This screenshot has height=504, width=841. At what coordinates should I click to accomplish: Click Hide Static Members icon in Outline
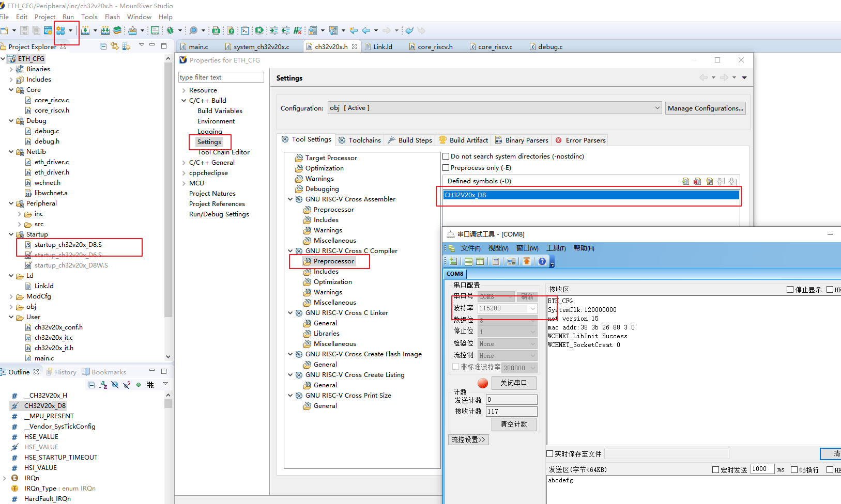[126, 385]
